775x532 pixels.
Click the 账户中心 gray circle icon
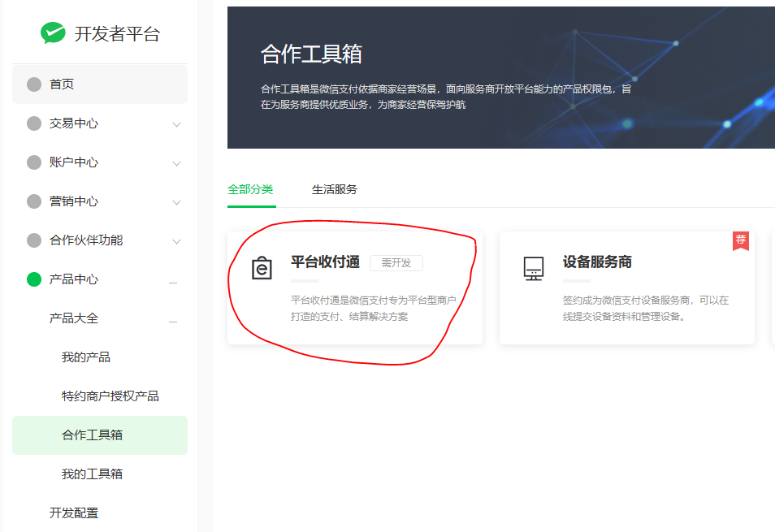[x=34, y=162]
